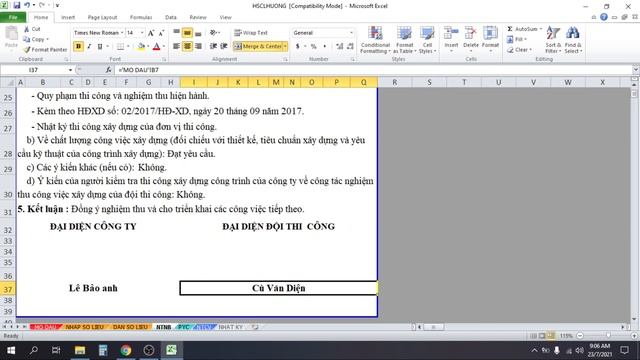Click the zoom slider handle
The height and width of the screenshot is (360, 640).
click(x=608, y=336)
